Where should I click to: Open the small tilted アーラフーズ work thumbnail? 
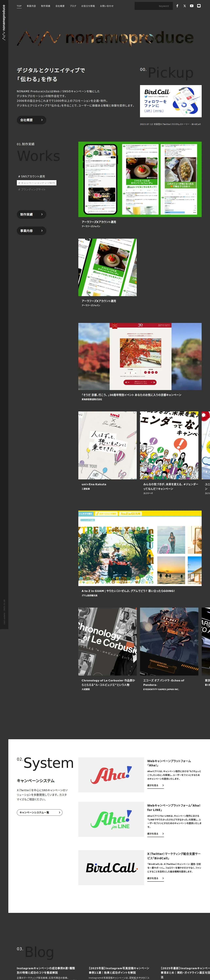[107, 267]
